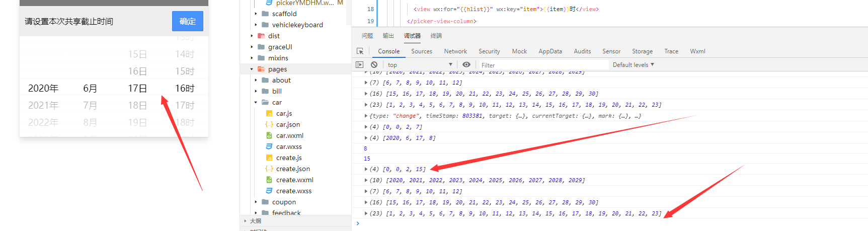Image resolution: width=868 pixels, height=231 pixels.
Task: Open the Audits devtools tab
Action: (x=582, y=51)
